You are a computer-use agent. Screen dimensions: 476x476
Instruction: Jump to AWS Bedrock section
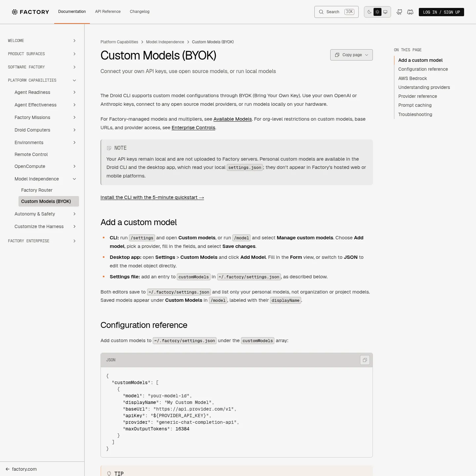click(x=413, y=78)
